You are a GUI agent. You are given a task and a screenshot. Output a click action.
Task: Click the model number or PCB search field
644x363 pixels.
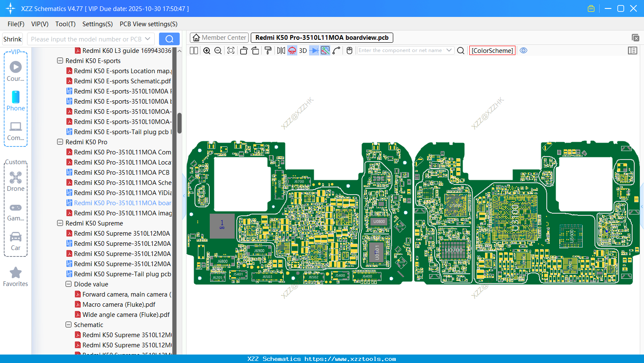87,39
